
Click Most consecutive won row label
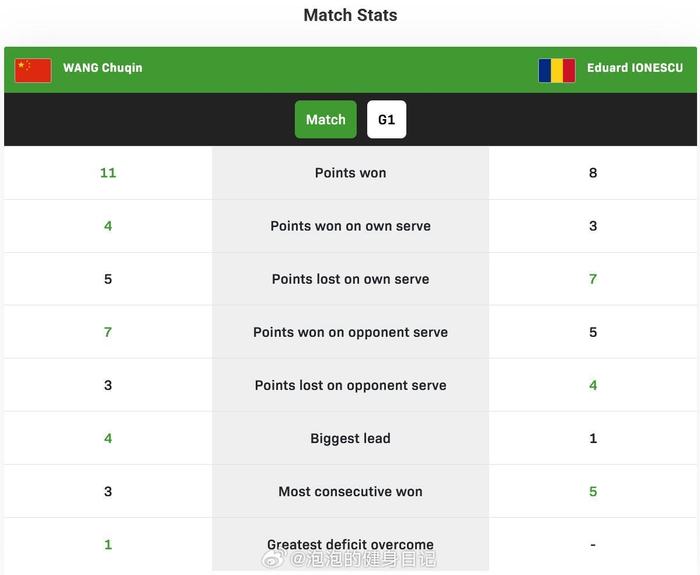pyautogui.click(x=350, y=491)
